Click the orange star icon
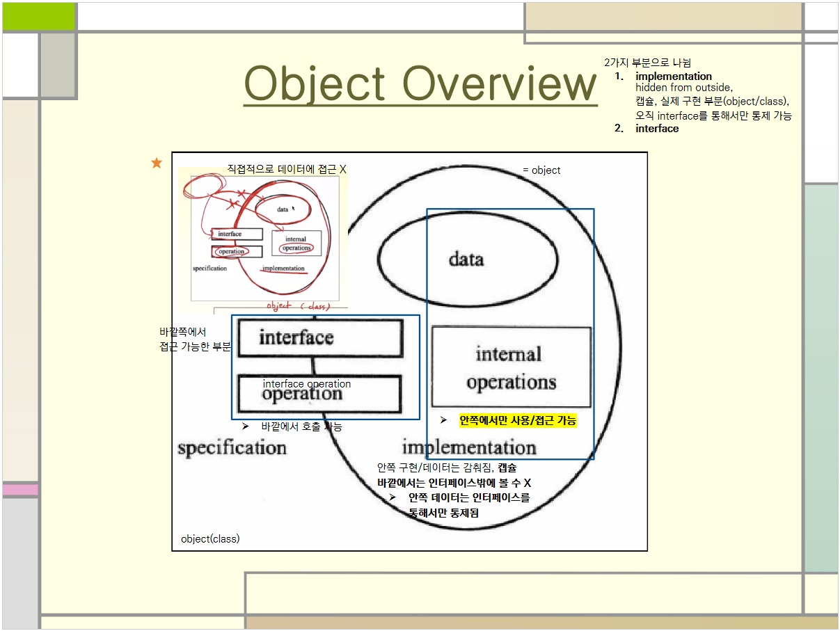 pos(157,163)
